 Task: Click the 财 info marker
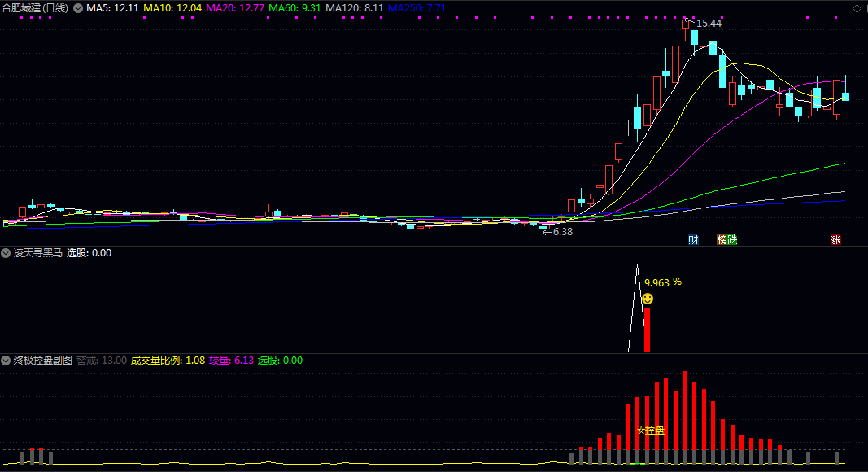pos(693,240)
